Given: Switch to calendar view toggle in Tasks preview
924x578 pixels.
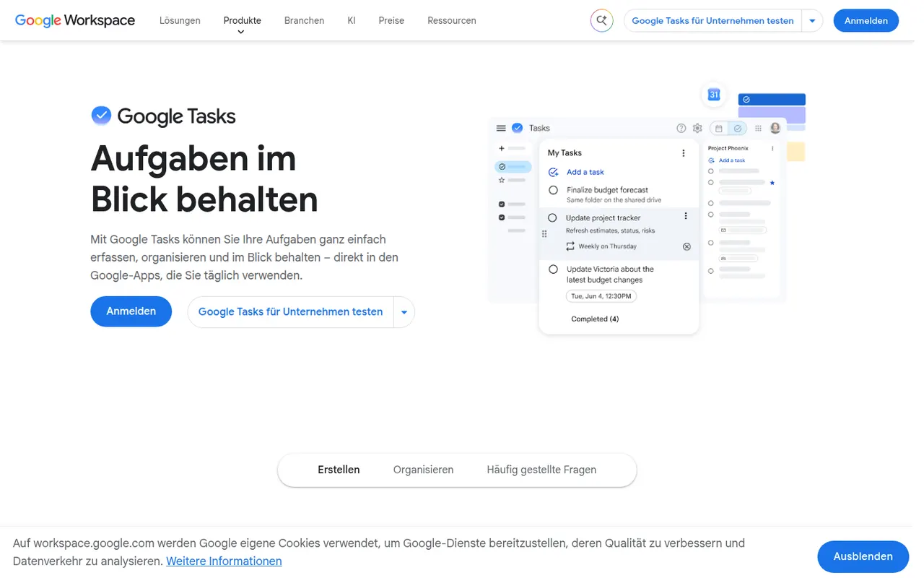Looking at the screenshot, I should coord(719,129).
